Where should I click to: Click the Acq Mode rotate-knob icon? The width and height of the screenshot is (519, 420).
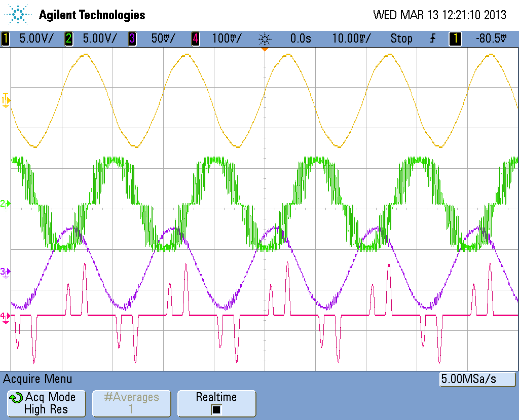[x=16, y=398]
